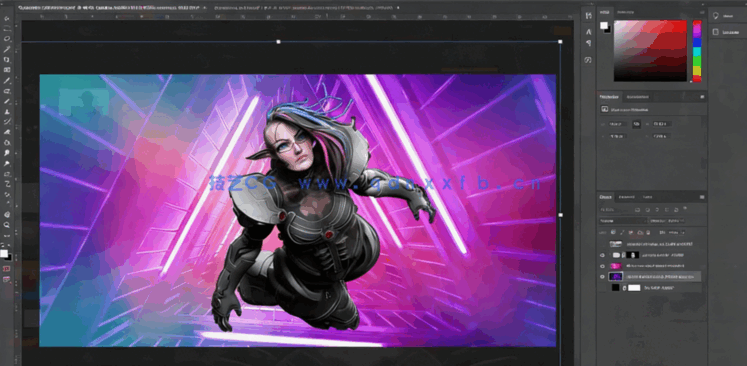This screenshot has width=747, height=366.
Task: Open the layer filter Kind dropdown
Action: (614, 210)
